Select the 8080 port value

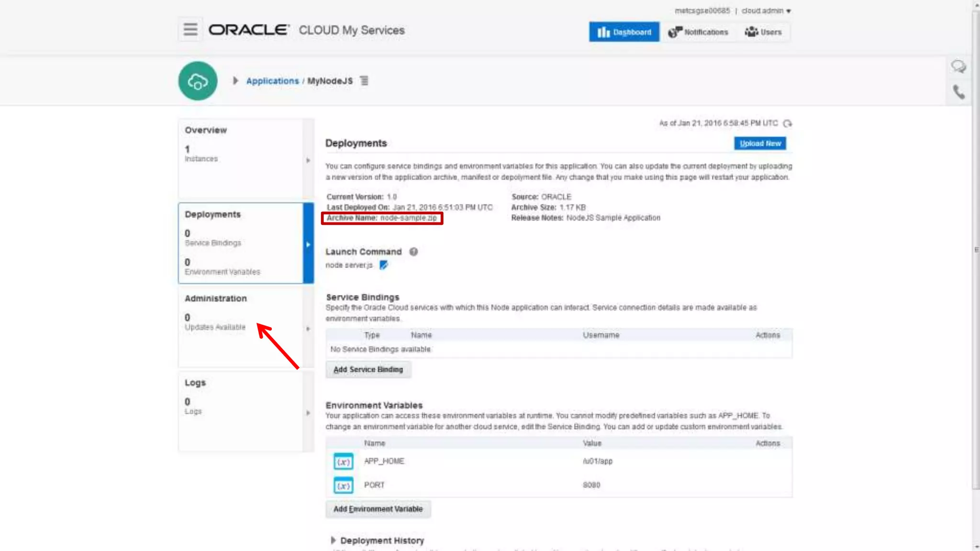(x=591, y=485)
